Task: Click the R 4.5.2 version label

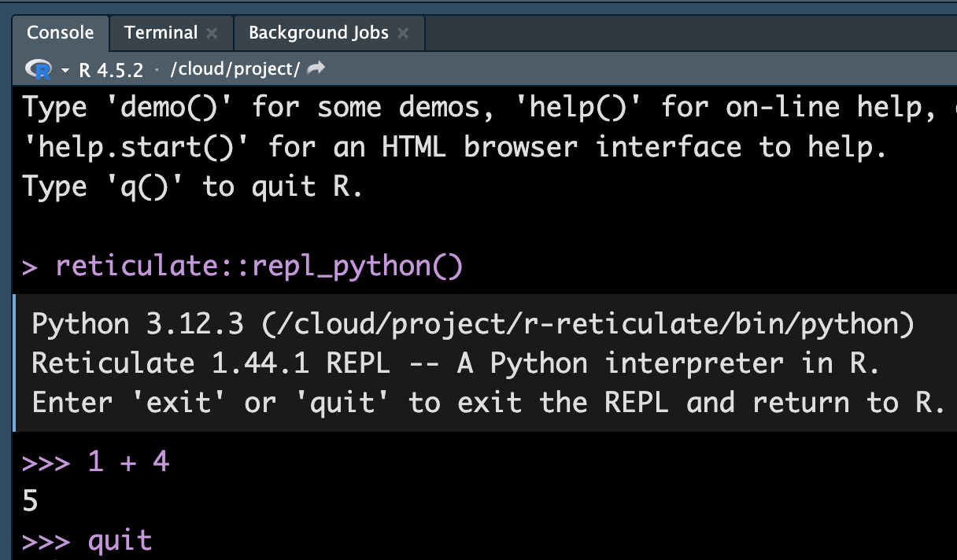Action: (111, 70)
